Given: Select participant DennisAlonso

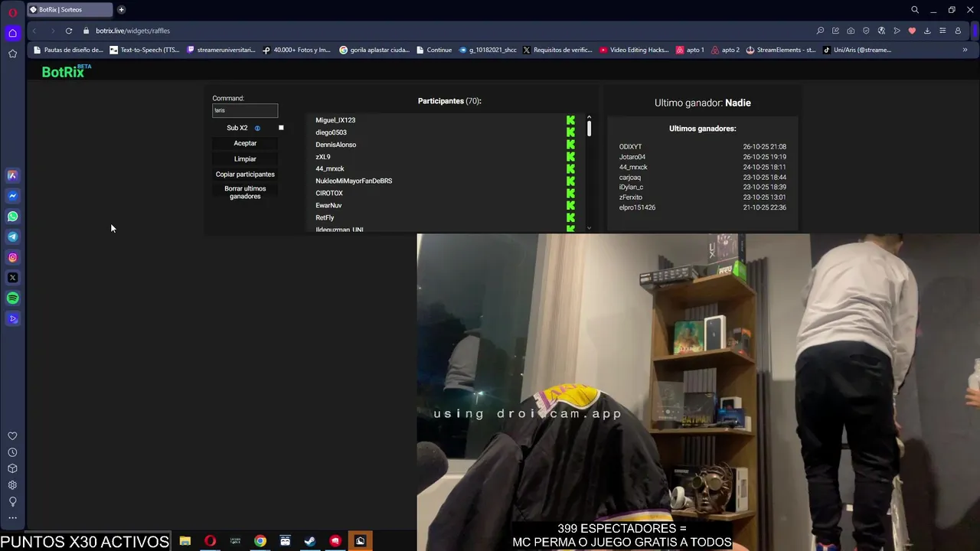Looking at the screenshot, I should [336, 145].
